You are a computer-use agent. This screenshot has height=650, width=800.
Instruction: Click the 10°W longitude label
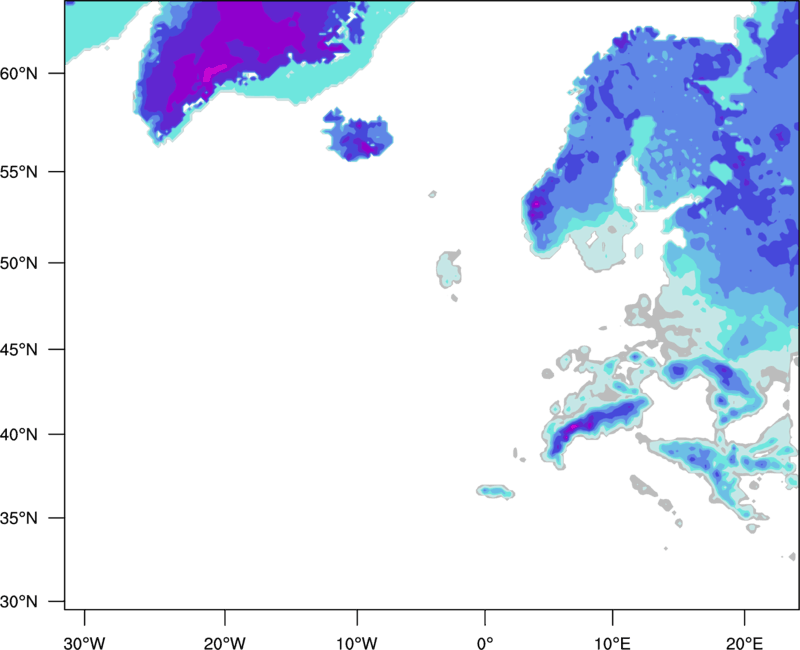point(357,643)
